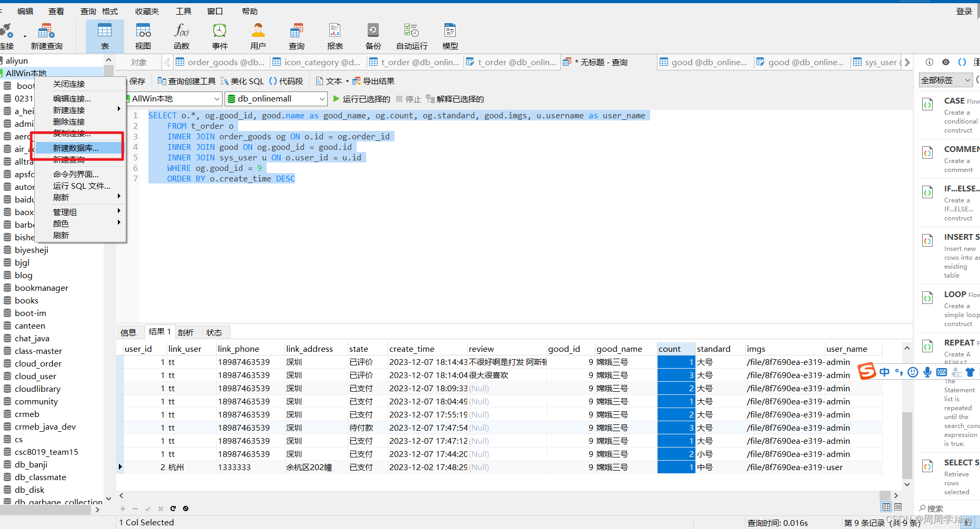Open the 视图 (View) toolbar icon
Screen dimensions: 980x529
pyautogui.click(x=143, y=36)
